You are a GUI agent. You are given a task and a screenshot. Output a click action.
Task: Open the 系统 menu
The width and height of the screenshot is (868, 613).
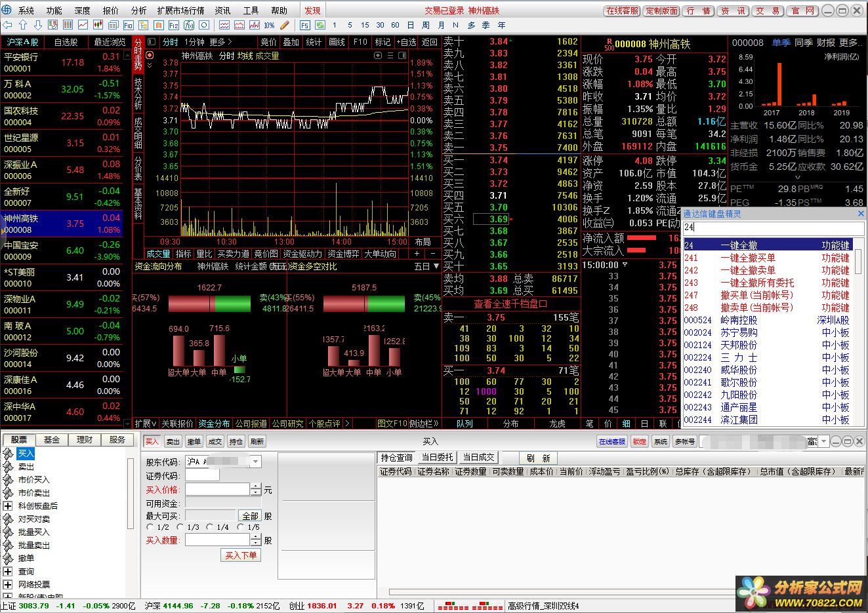26,10
